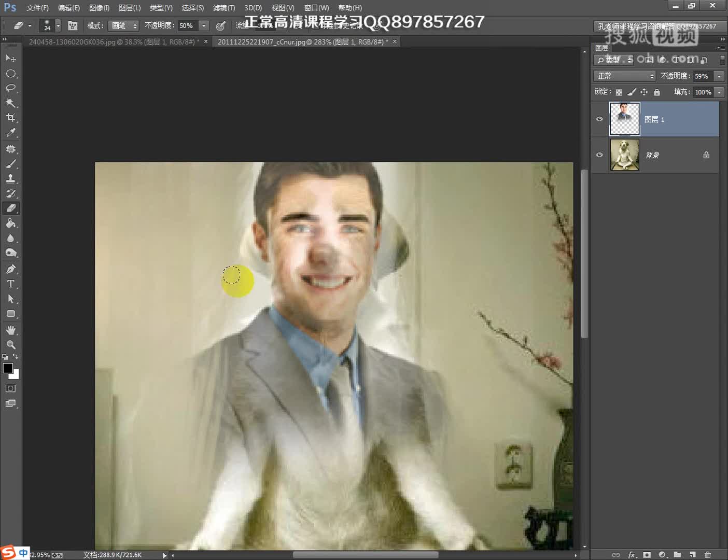The width and height of the screenshot is (728, 560).
Task: Select the Eyedropper tool
Action: pos(10,133)
